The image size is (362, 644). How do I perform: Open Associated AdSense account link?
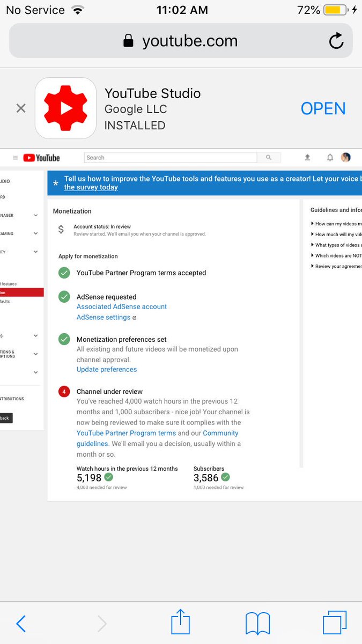click(x=122, y=306)
